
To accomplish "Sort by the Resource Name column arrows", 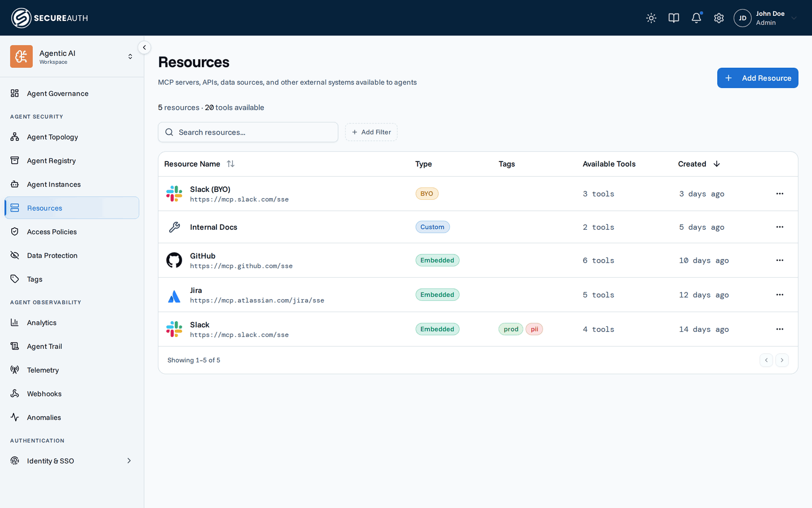I will pyautogui.click(x=231, y=164).
